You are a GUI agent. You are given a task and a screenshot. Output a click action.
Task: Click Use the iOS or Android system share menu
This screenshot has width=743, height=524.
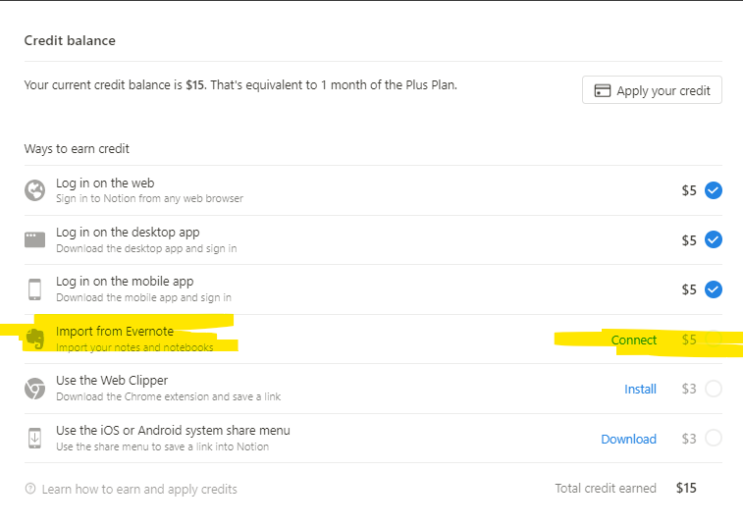tap(173, 430)
